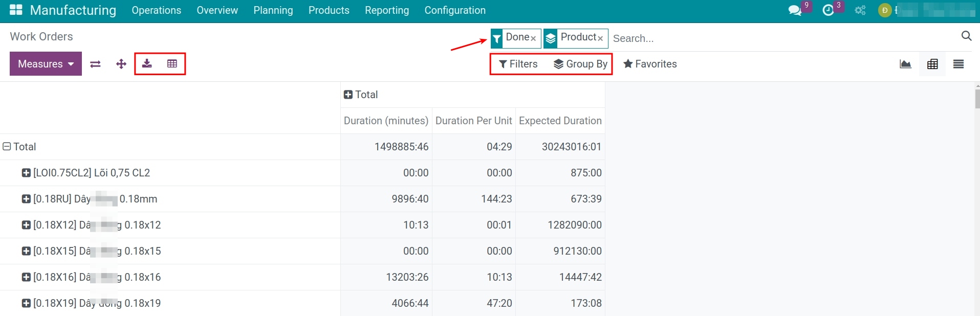Switch to pivot table view

(932, 64)
